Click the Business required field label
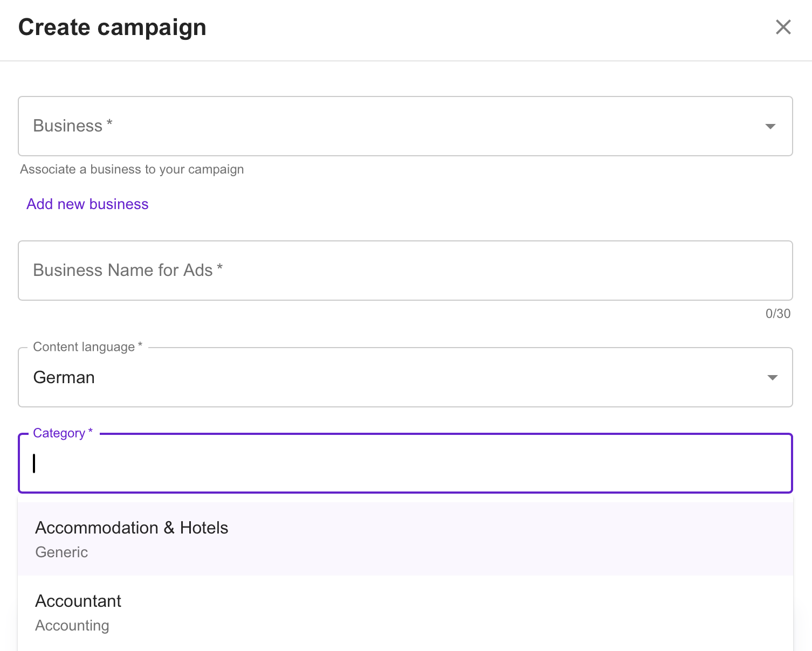 (73, 126)
